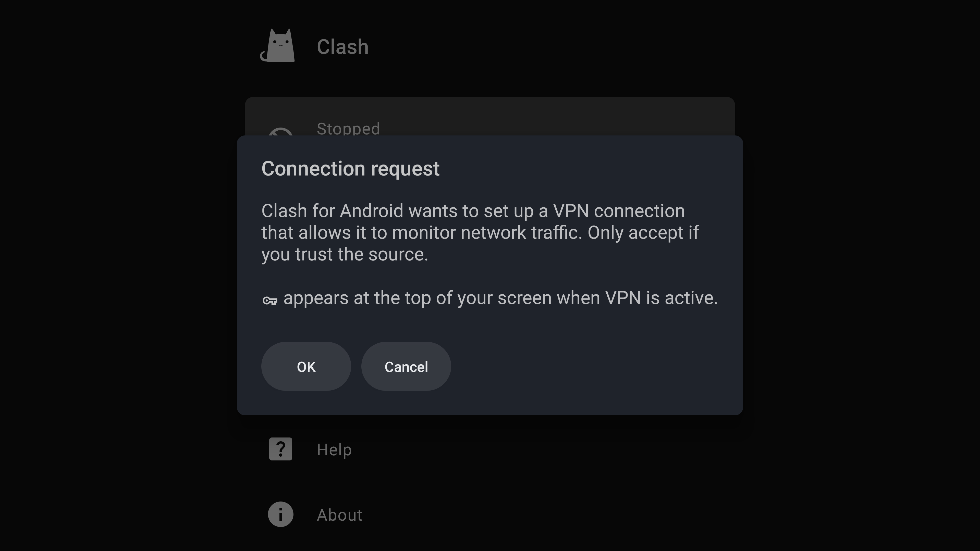Screen dimensions: 980x551
Task: Click the Clash app title text
Action: pyautogui.click(x=342, y=47)
